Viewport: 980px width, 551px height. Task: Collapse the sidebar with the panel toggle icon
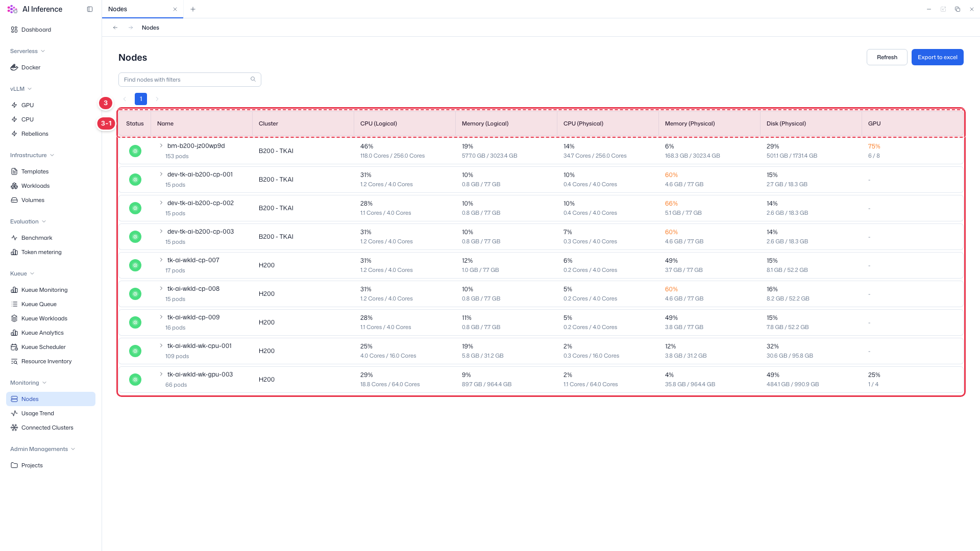pyautogui.click(x=90, y=9)
